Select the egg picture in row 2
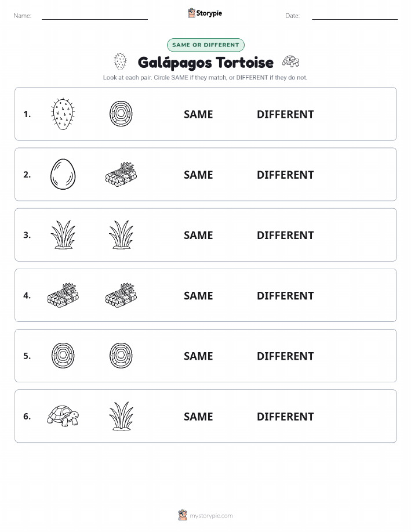 pos(63,175)
